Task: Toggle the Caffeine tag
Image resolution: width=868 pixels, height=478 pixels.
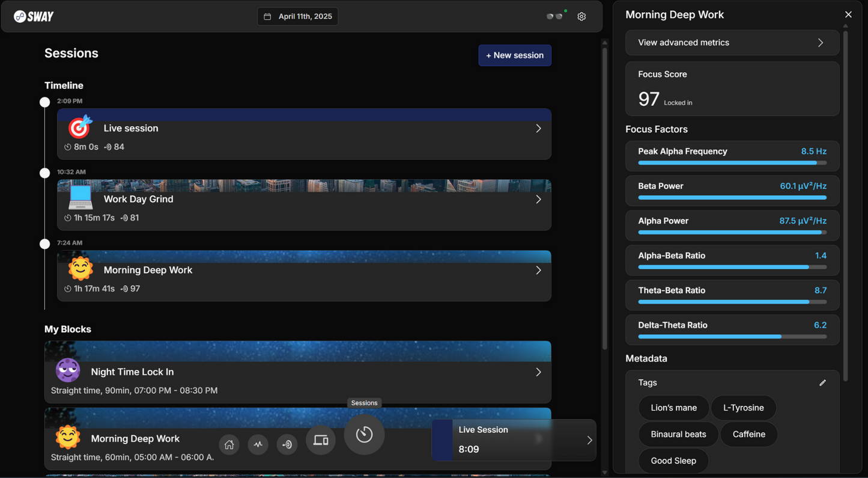Action: click(x=748, y=434)
